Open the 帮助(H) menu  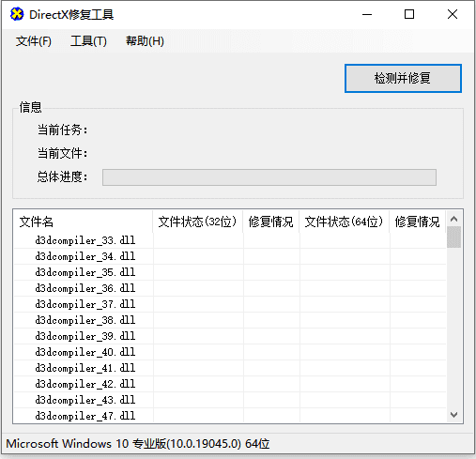click(145, 41)
